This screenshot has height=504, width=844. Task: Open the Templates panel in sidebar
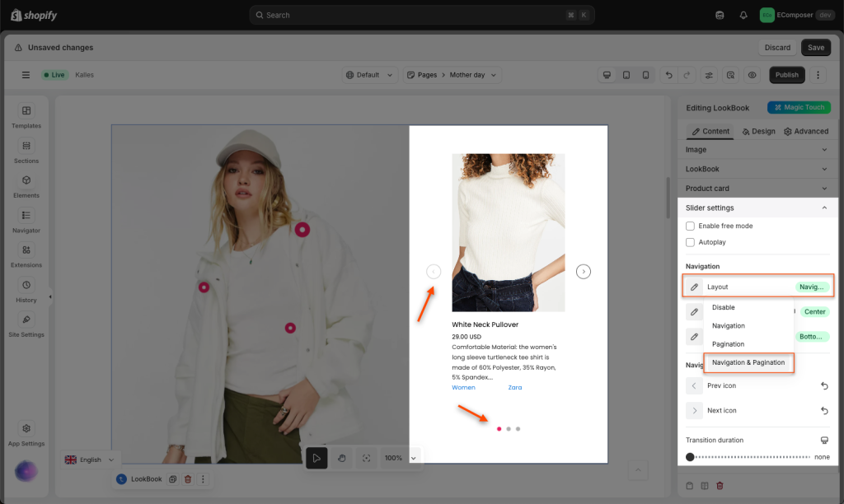pyautogui.click(x=26, y=116)
